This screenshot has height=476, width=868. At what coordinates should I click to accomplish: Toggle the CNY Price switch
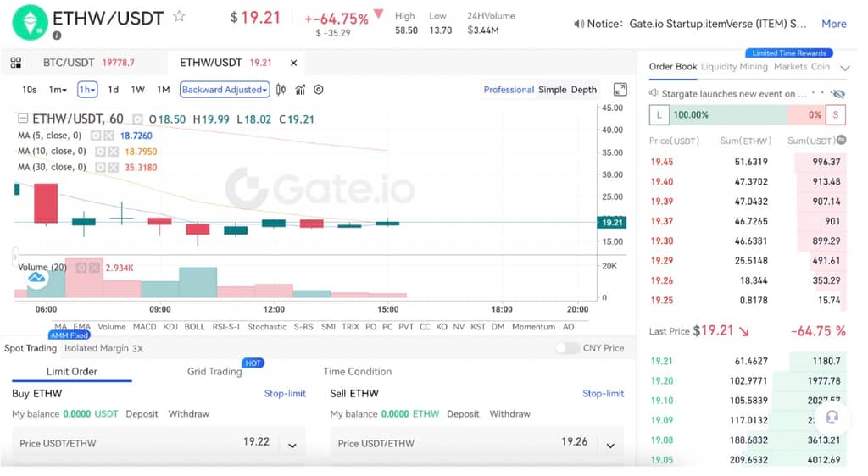point(567,348)
